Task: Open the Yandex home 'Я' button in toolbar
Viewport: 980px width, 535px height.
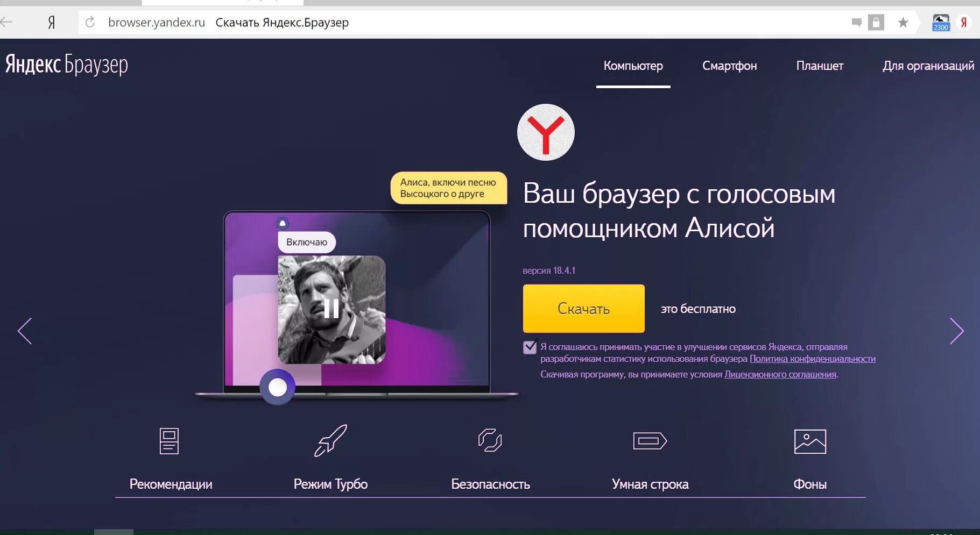Action: pyautogui.click(x=52, y=23)
